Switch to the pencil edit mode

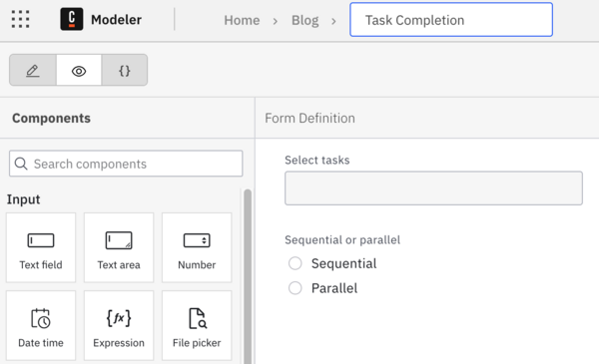33,70
